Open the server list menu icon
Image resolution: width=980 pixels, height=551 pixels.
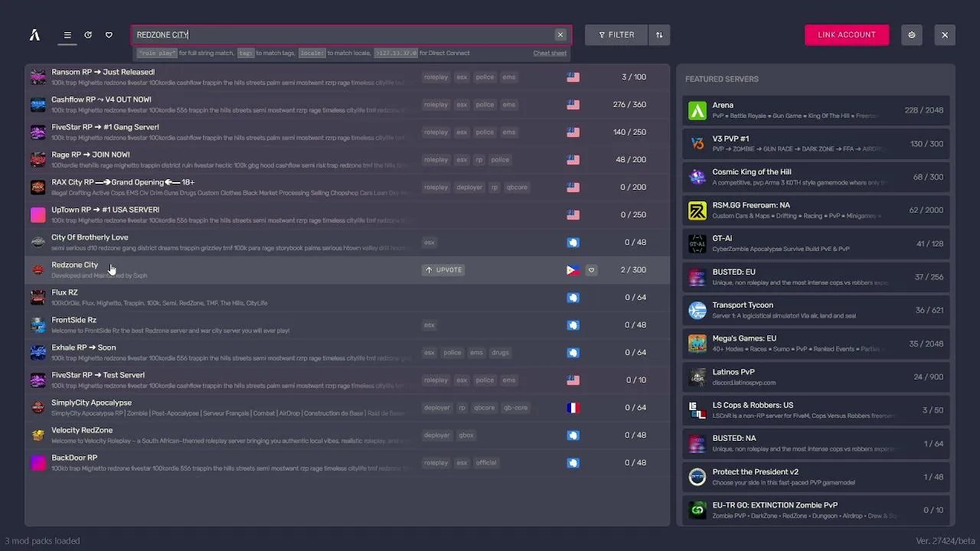(67, 35)
